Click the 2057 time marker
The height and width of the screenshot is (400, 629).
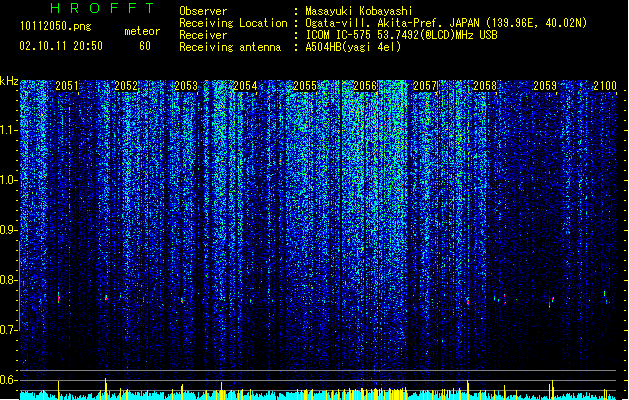425,86
